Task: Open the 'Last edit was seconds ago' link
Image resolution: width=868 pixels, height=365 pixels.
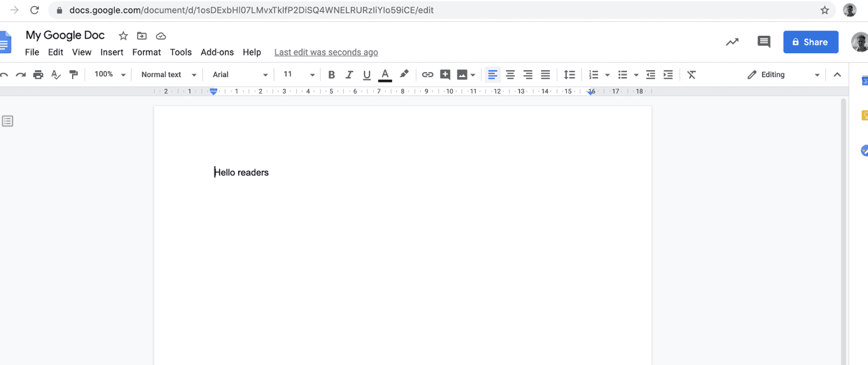Action: tap(326, 52)
